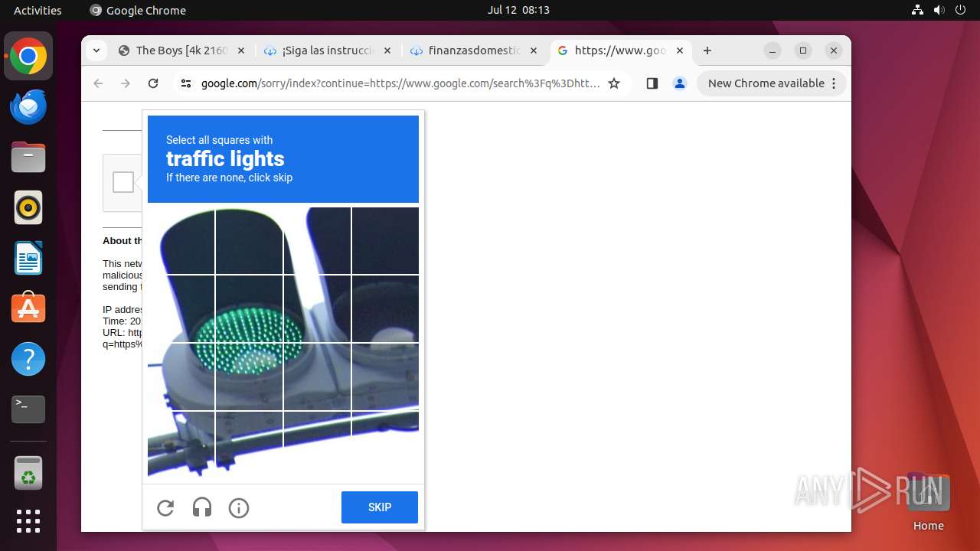980x551 pixels.
Task: Open the Chrome profile menu
Action: click(x=680, y=83)
